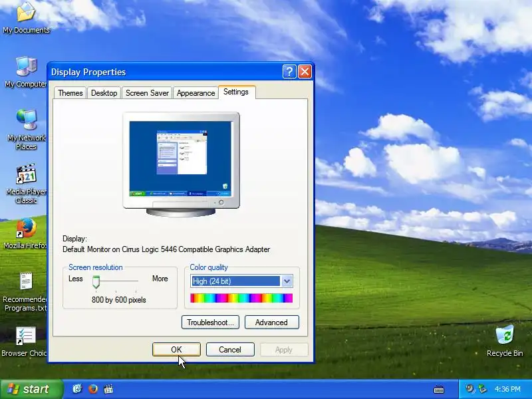Close the Display Properties dialog
Screen dimensions: 532x399
(305, 72)
